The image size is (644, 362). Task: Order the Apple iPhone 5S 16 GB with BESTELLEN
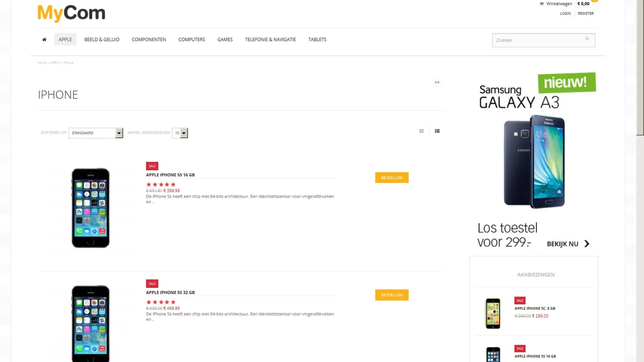pos(392,178)
